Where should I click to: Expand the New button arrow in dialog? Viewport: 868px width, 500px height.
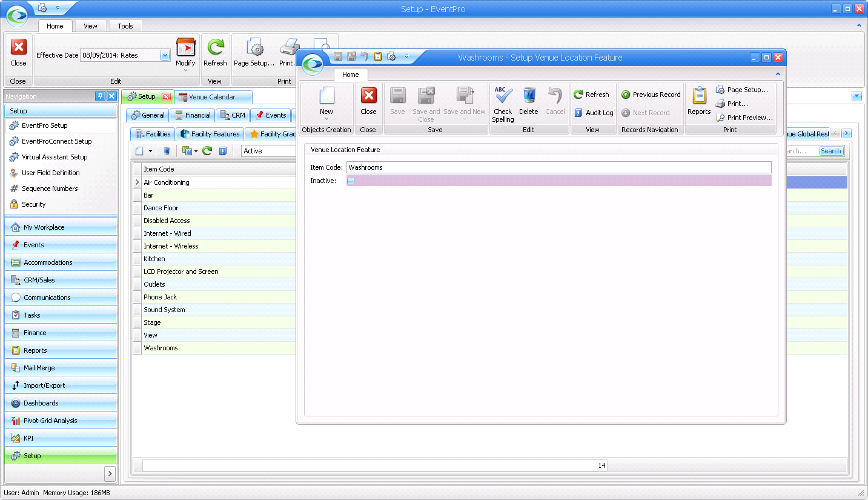point(326,119)
